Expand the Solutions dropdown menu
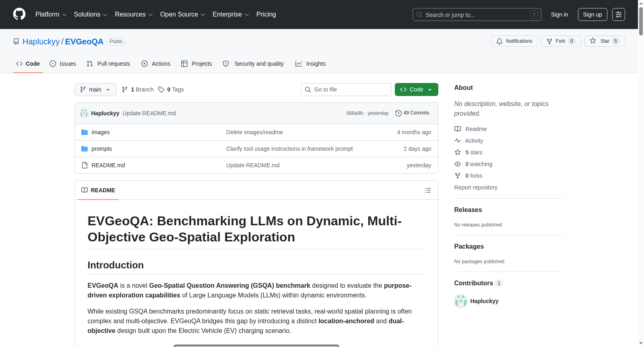Viewport: 644px width, 347px height. click(91, 15)
